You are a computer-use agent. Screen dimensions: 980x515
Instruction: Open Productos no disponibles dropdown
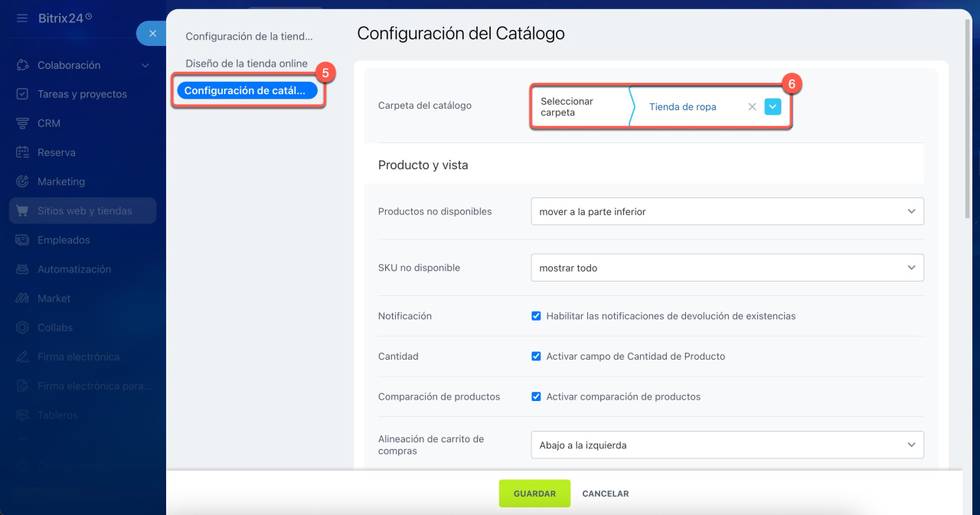[x=727, y=212]
